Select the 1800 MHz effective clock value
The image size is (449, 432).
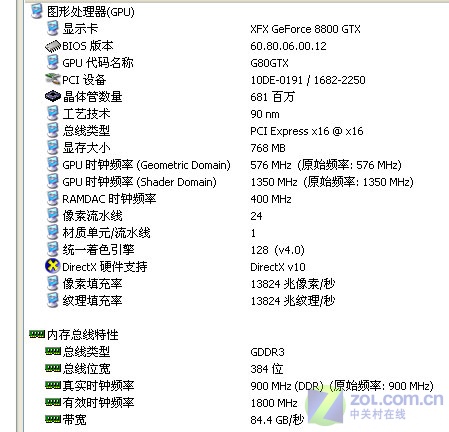274,403
